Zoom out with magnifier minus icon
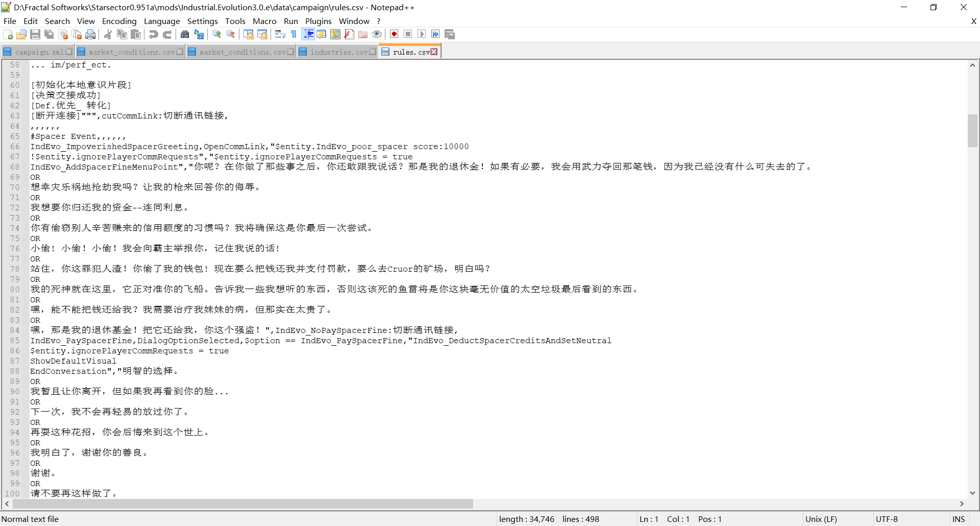This screenshot has height=526, width=980. (231, 34)
